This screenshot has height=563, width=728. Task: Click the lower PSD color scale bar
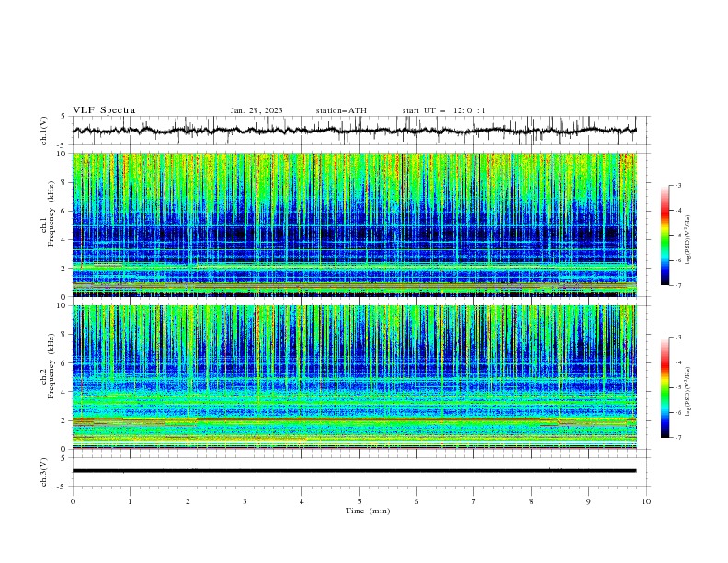point(665,387)
